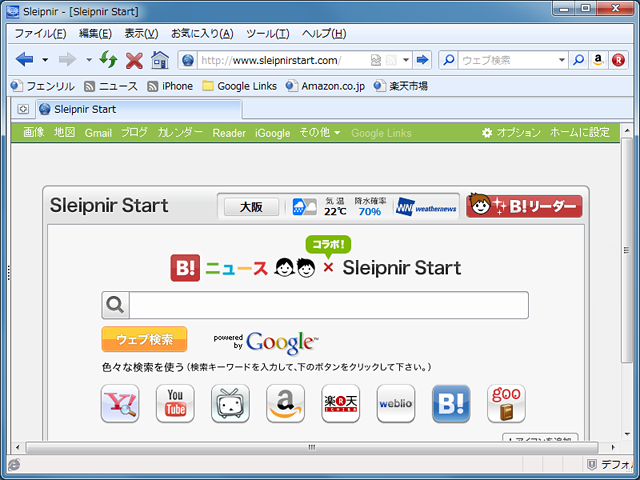
Task: Open the weathernews logo link
Action: (426, 207)
